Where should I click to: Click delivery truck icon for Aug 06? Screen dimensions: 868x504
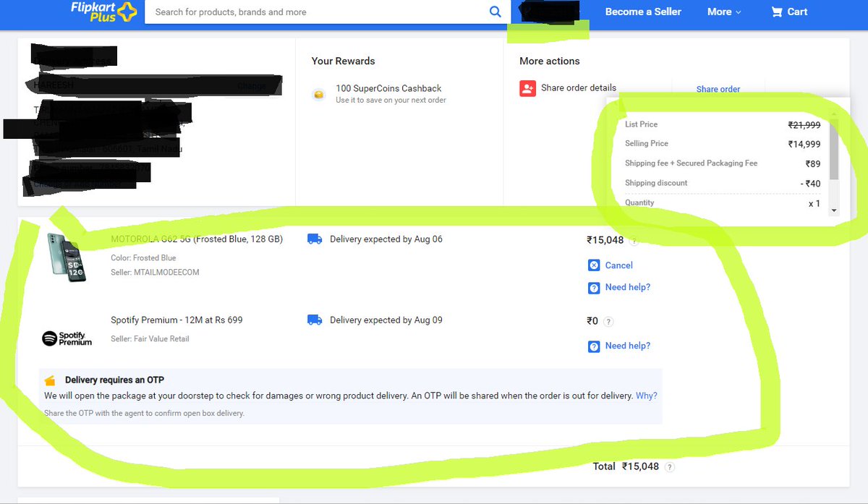[315, 239]
